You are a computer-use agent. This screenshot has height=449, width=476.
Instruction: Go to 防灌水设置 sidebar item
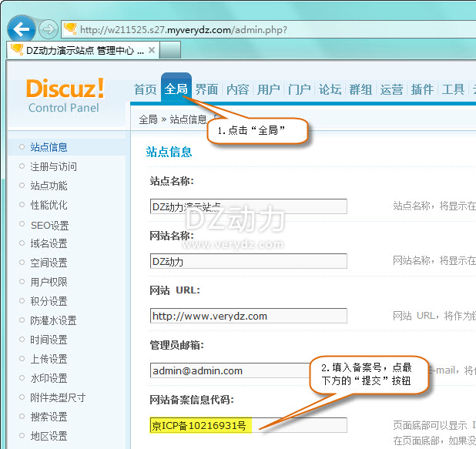coord(53,320)
